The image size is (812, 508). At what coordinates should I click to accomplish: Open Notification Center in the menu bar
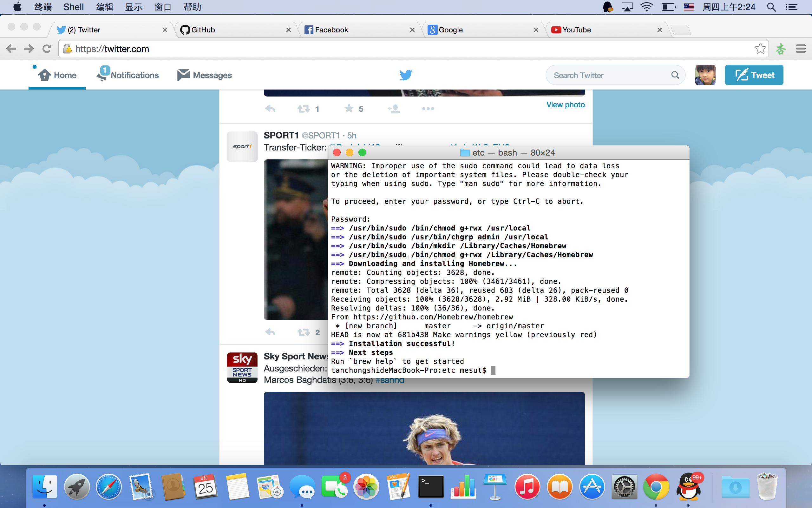[791, 7]
